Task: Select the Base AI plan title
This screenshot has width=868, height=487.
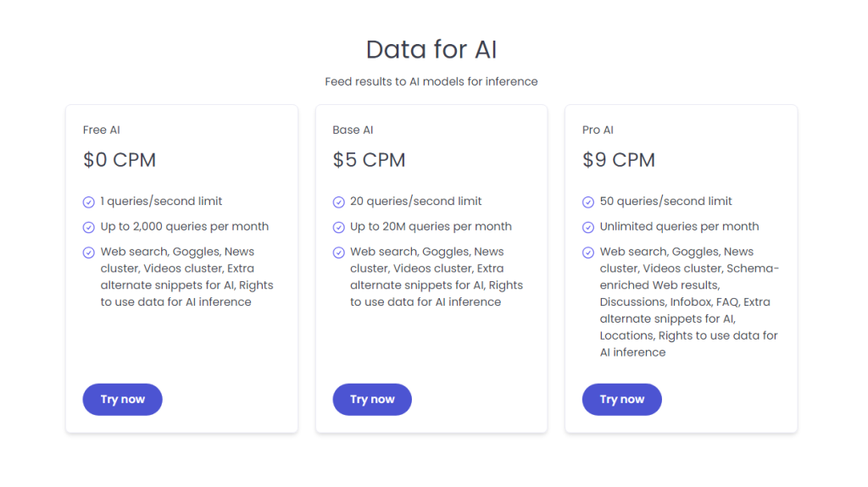Action: tap(353, 130)
